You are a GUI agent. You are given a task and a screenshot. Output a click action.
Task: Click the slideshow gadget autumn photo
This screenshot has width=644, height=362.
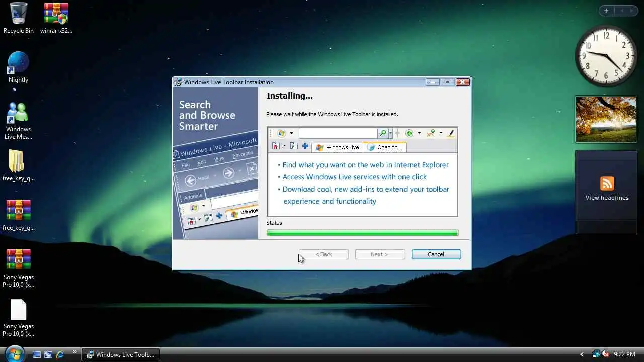tap(606, 119)
